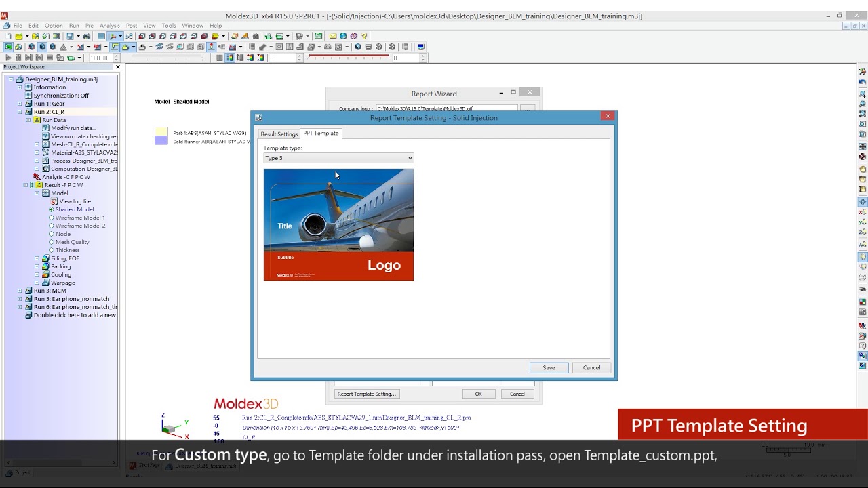Image resolution: width=868 pixels, height=488 pixels.
Task: Select Shaded Model radio option
Action: click(52, 209)
